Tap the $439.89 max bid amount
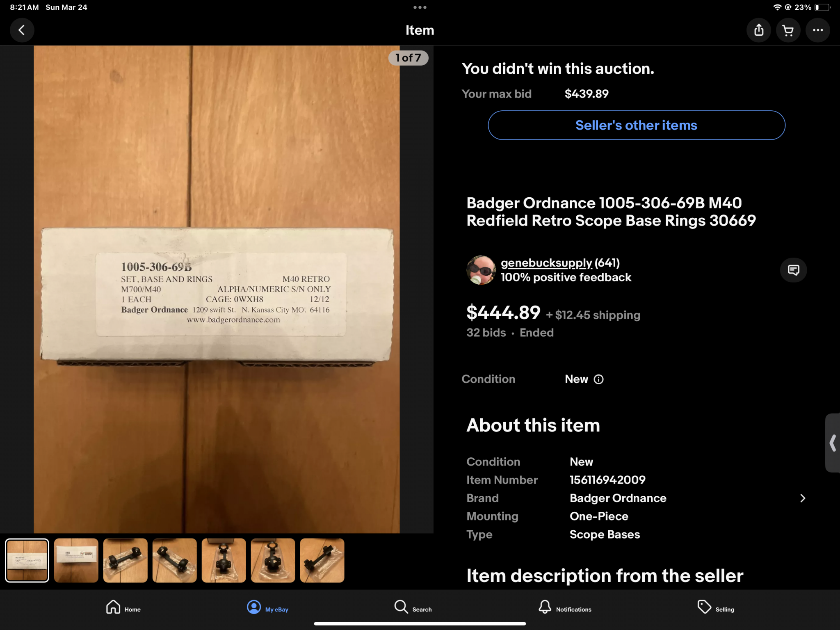Screen dimensions: 840x630 (x=587, y=94)
